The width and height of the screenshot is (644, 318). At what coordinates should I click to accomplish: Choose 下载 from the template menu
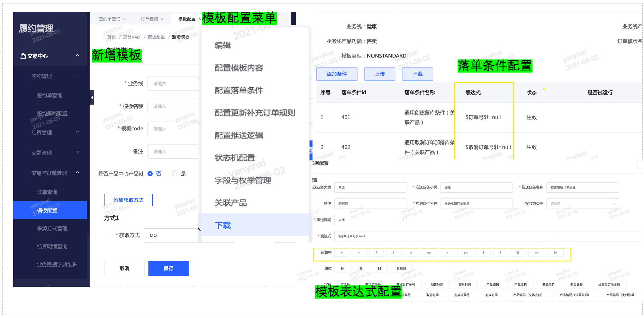click(x=255, y=225)
